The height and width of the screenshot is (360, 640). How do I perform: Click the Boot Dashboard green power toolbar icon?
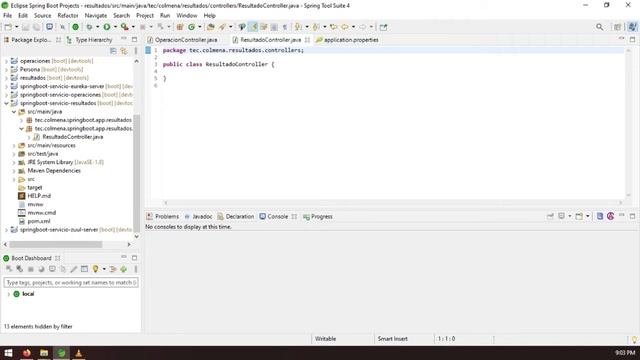[76, 27]
